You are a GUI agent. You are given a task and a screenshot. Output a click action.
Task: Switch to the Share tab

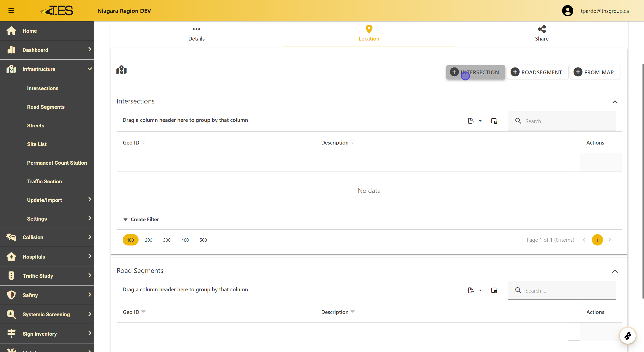point(542,34)
